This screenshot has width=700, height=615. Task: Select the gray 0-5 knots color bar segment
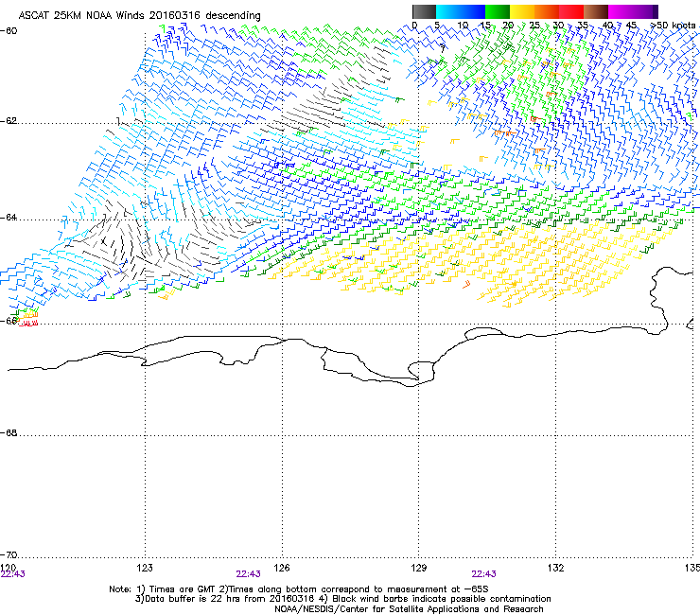click(424, 11)
